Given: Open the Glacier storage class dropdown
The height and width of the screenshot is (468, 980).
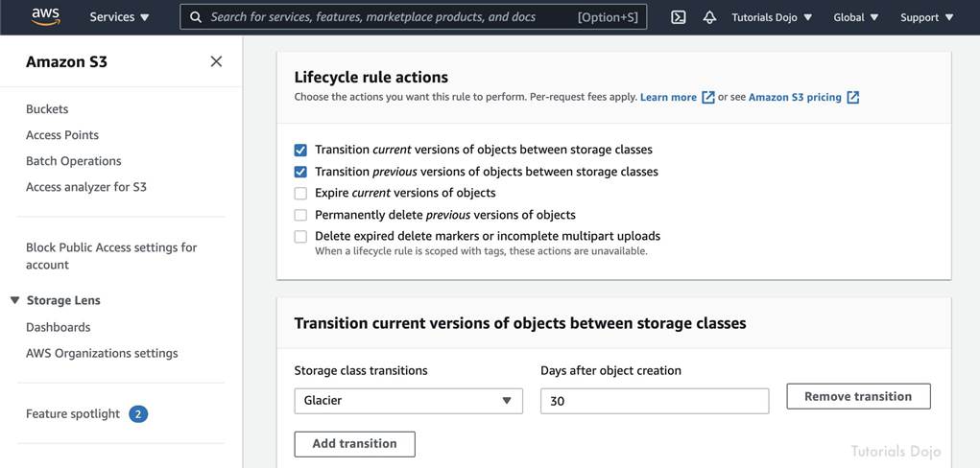Looking at the screenshot, I should point(408,401).
